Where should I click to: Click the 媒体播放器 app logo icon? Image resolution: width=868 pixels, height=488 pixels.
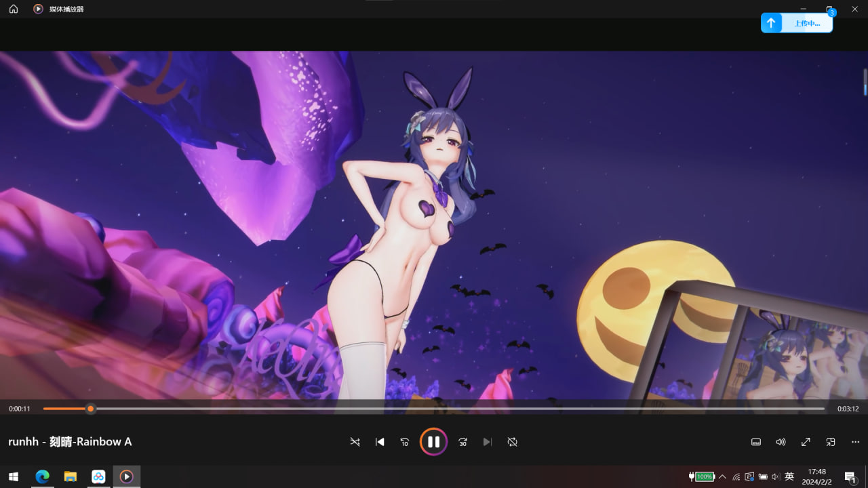pos(38,9)
